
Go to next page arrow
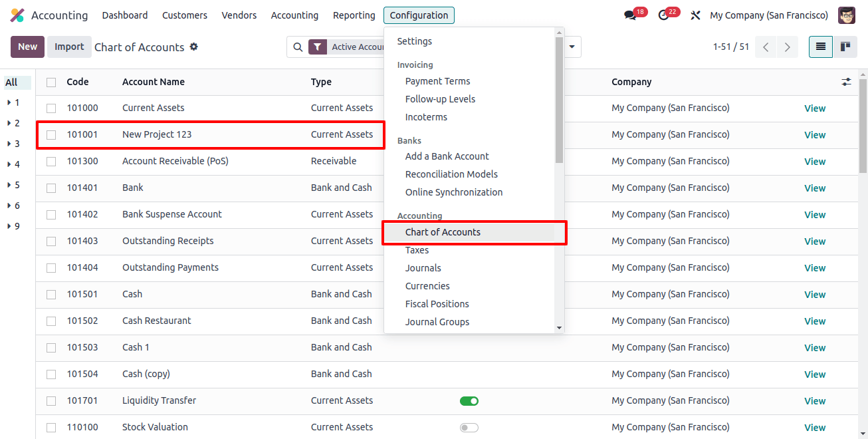[788, 47]
